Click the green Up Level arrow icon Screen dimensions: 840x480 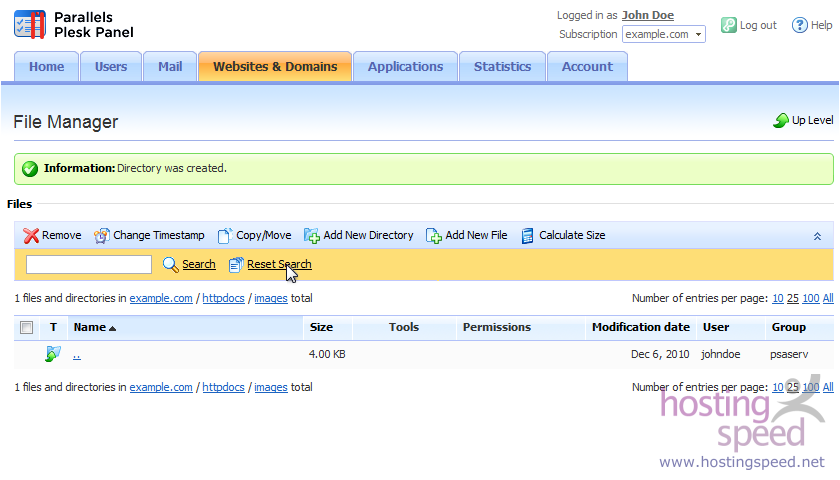click(x=781, y=121)
